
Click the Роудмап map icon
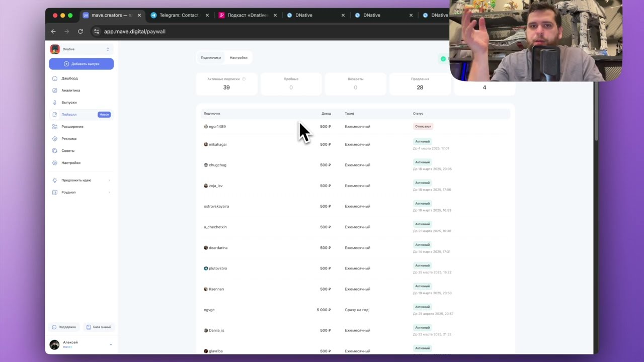coord(55,192)
